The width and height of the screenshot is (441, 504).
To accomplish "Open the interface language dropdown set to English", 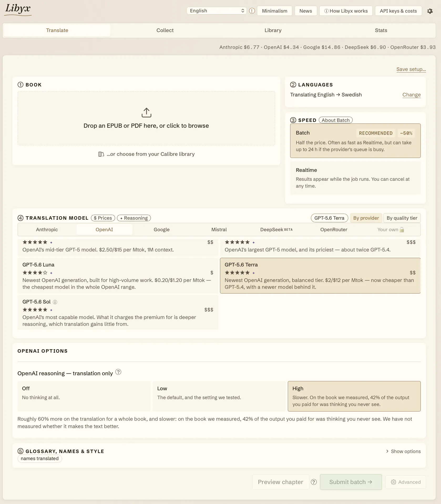I will [x=217, y=11].
